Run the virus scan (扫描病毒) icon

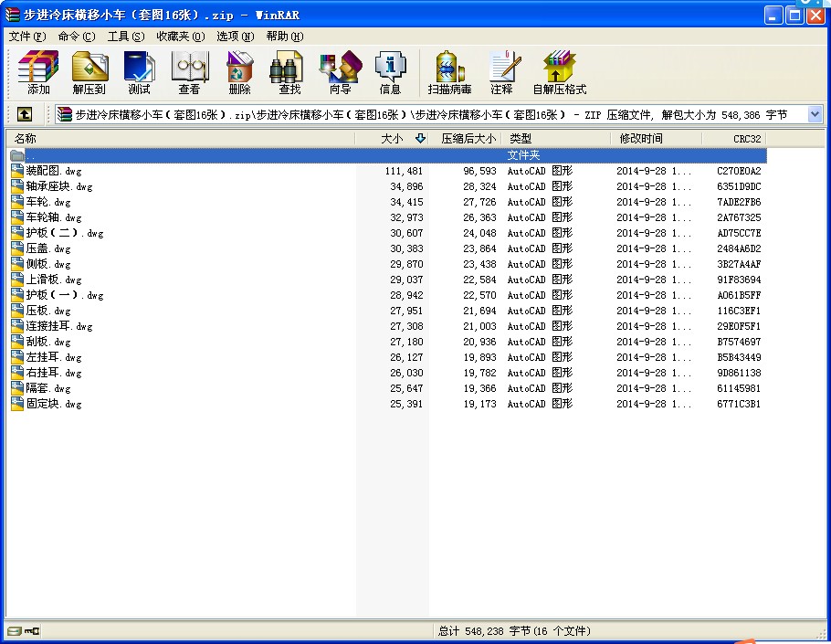click(449, 72)
